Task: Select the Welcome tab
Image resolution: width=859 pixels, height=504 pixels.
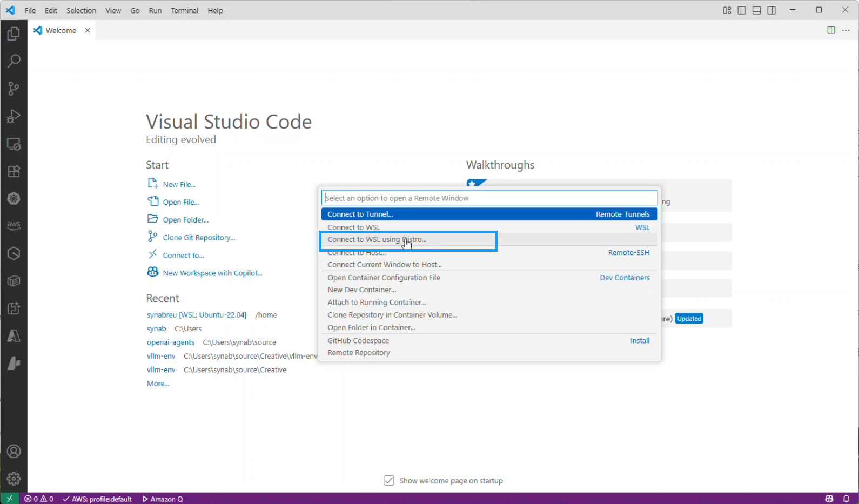Action: (x=62, y=30)
